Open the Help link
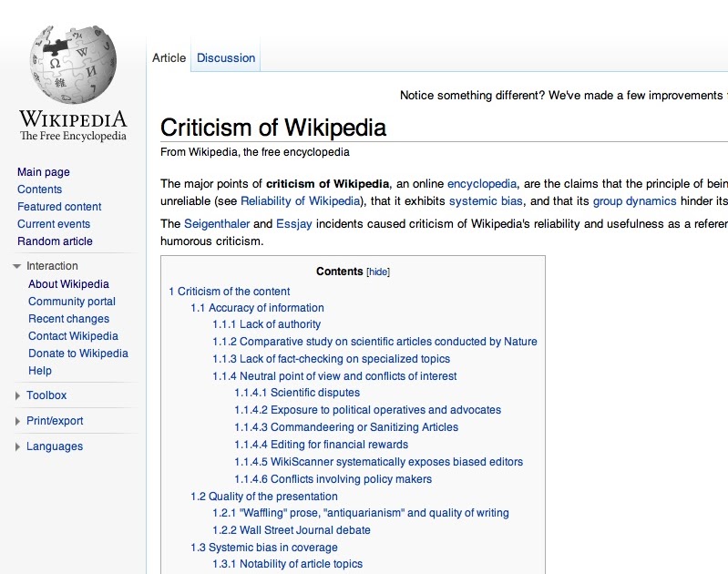The height and width of the screenshot is (574, 728). point(40,371)
